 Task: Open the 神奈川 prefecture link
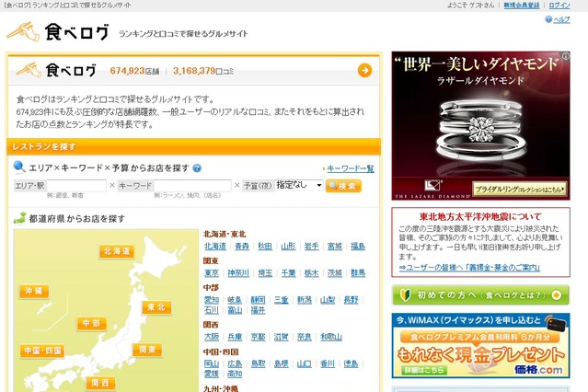click(238, 273)
